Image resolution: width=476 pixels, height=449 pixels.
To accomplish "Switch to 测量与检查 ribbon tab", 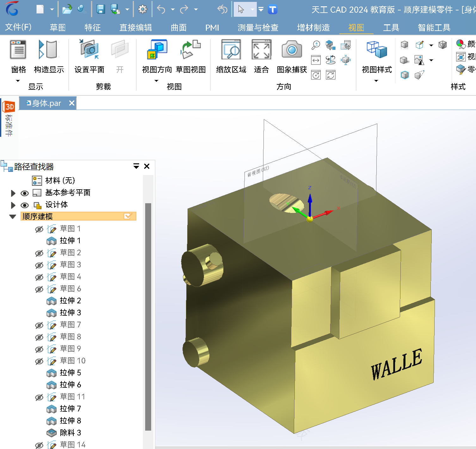I will [x=258, y=27].
